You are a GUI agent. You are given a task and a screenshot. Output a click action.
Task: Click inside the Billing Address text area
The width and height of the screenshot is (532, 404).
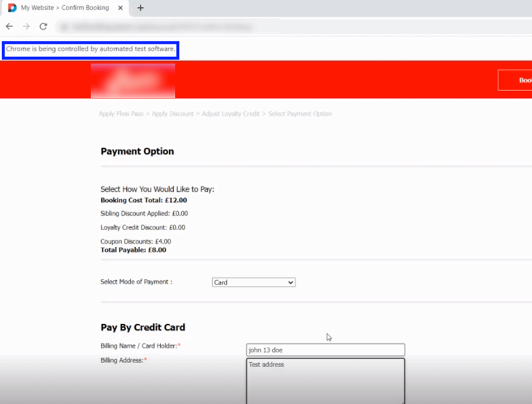[x=325, y=379]
